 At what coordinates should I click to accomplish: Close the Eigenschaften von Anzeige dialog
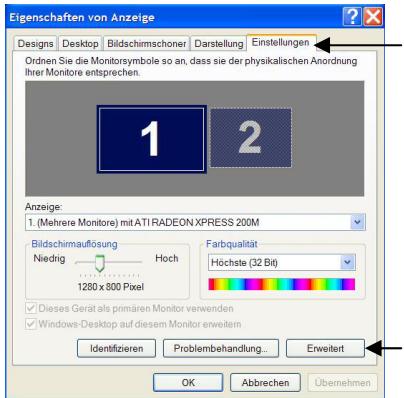click(x=373, y=16)
